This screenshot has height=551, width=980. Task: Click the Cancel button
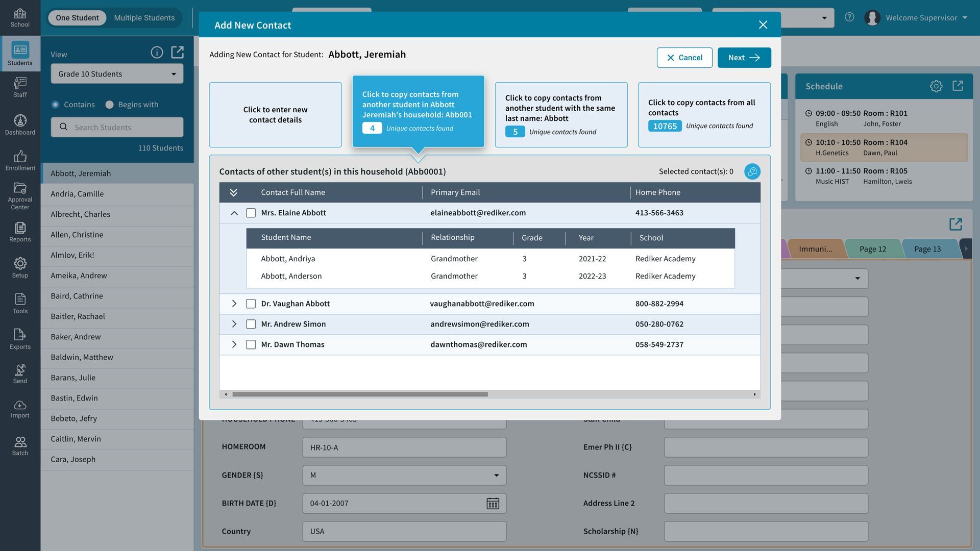pos(684,58)
